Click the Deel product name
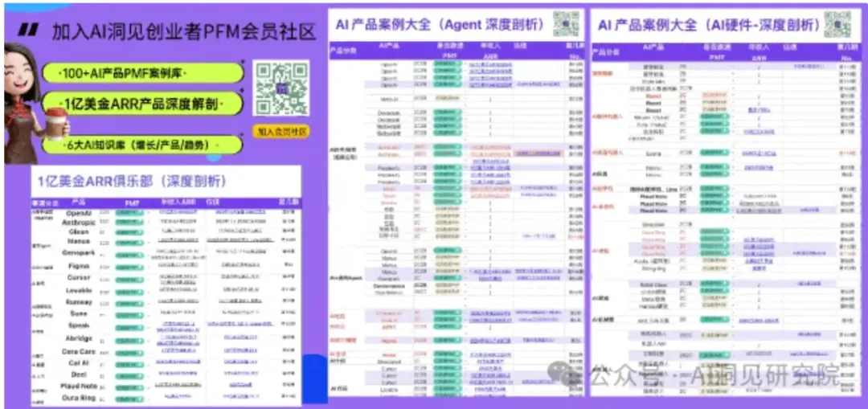The image size is (868, 409). (79, 375)
